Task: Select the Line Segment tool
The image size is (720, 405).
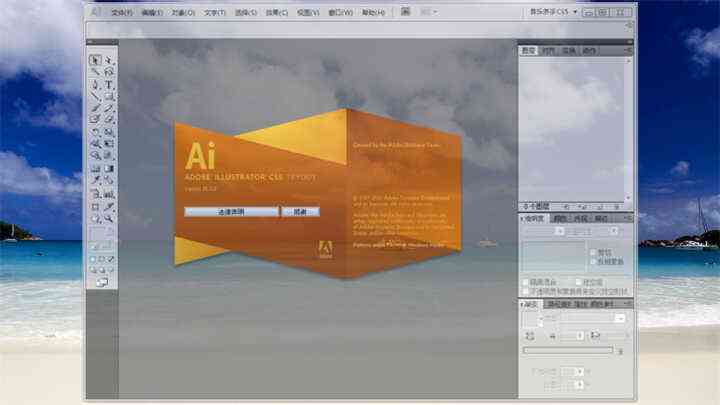Action: [96, 96]
